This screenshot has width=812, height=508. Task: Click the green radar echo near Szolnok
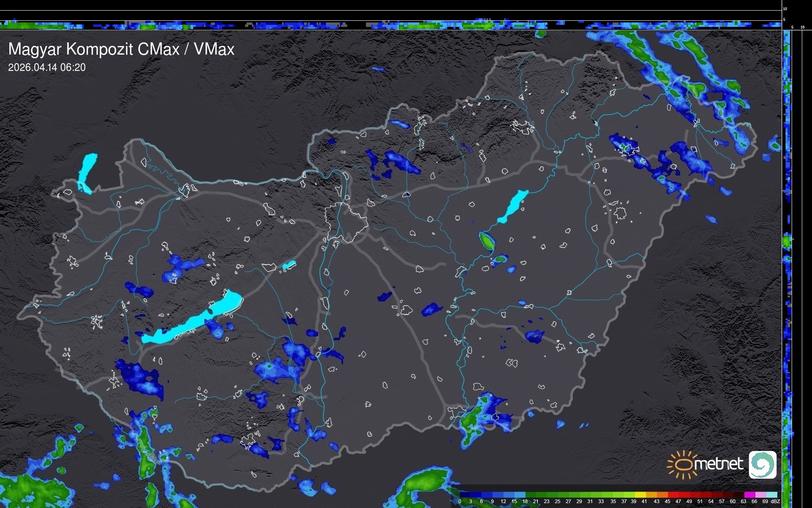tap(487, 241)
